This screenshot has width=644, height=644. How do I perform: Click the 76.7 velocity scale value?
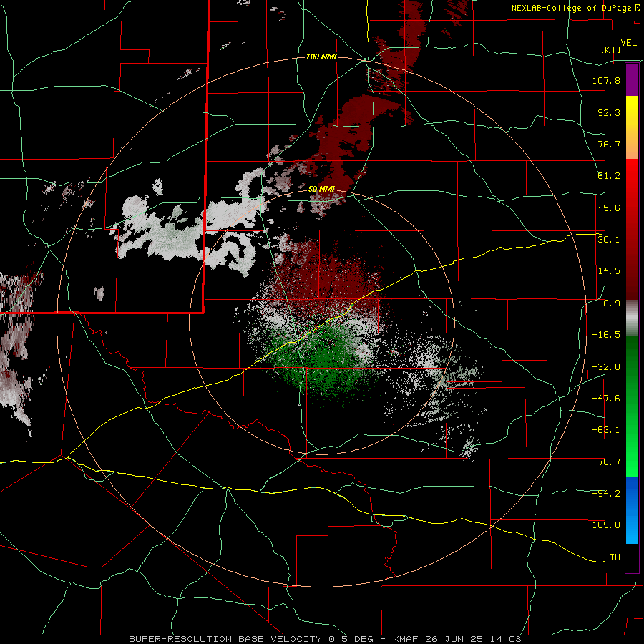609,144
